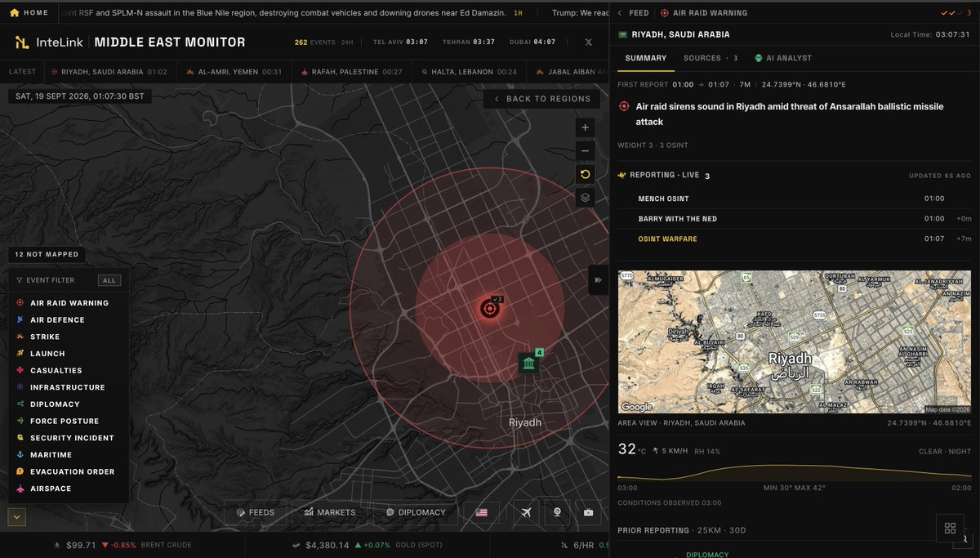Zoom in on the map
Viewport: 980px width, 558px height.
[x=586, y=128]
